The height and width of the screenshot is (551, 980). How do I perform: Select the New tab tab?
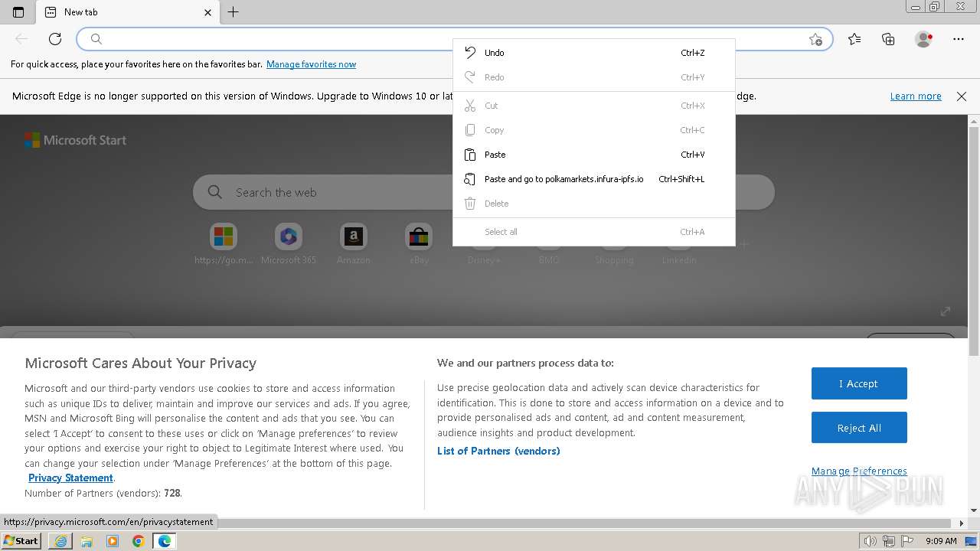coord(126,12)
